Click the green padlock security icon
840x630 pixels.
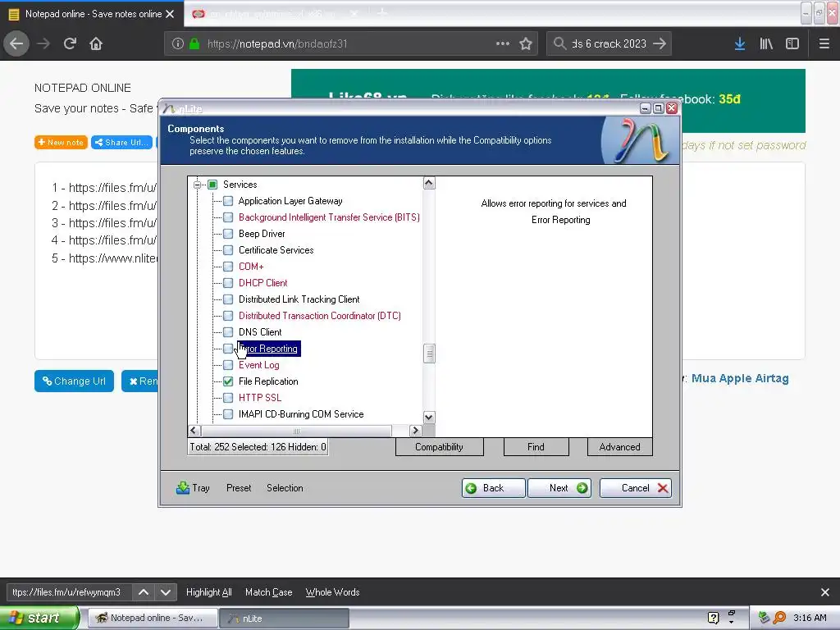(194, 43)
